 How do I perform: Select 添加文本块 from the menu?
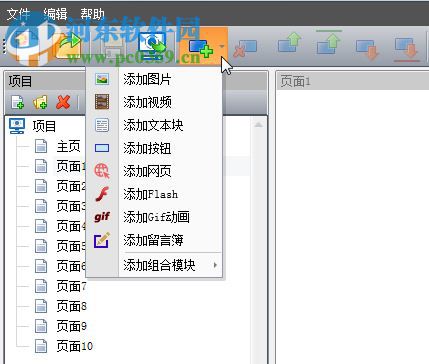(x=154, y=125)
